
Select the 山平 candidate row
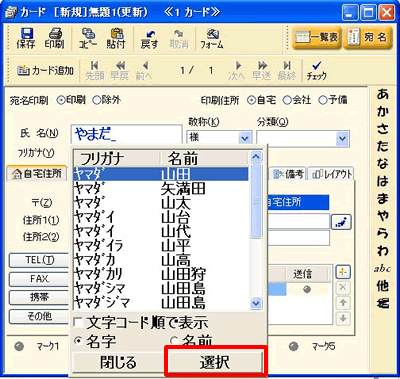click(161, 246)
